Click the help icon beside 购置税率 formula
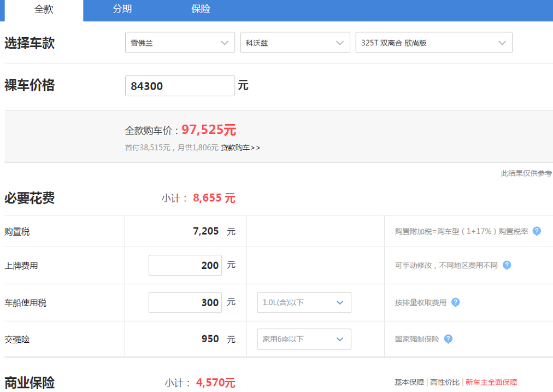This screenshot has width=553, height=392. coord(537,231)
